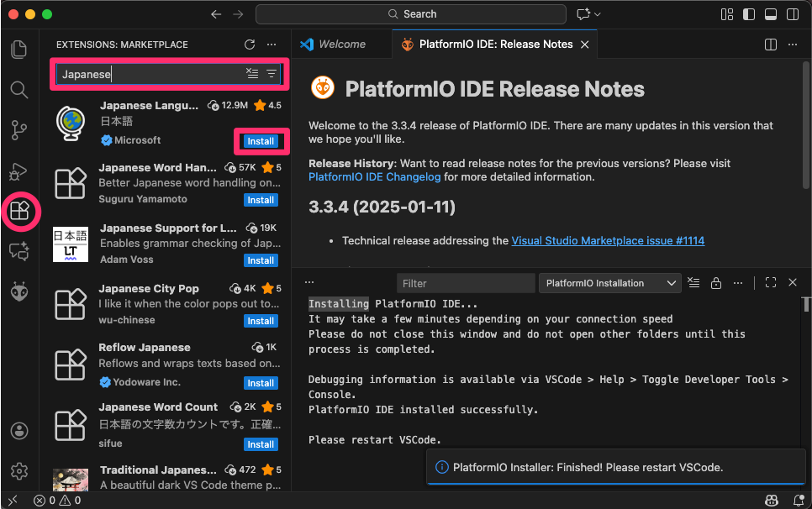Toggle primary sidebar visibility in title bar

[x=747, y=14]
